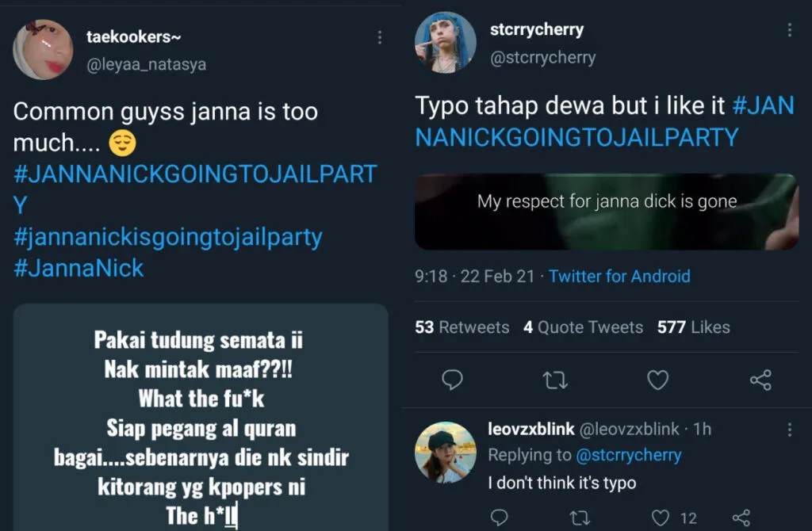Open more options on leovzxblink's reply

pyautogui.click(x=789, y=430)
